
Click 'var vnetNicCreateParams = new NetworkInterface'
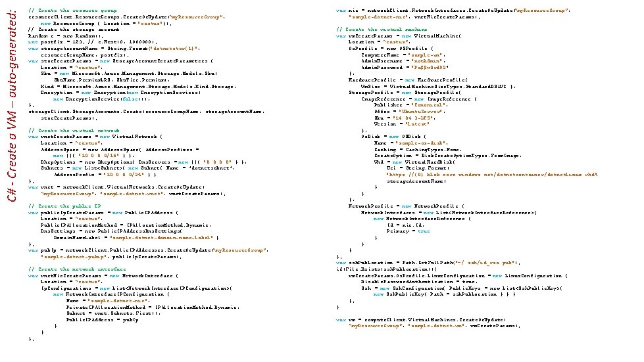click(x=103, y=275)
